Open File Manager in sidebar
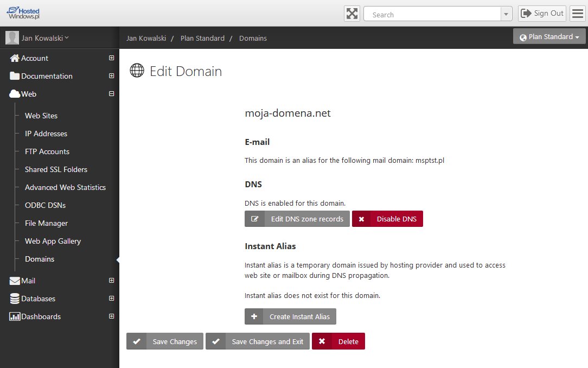 (47, 223)
